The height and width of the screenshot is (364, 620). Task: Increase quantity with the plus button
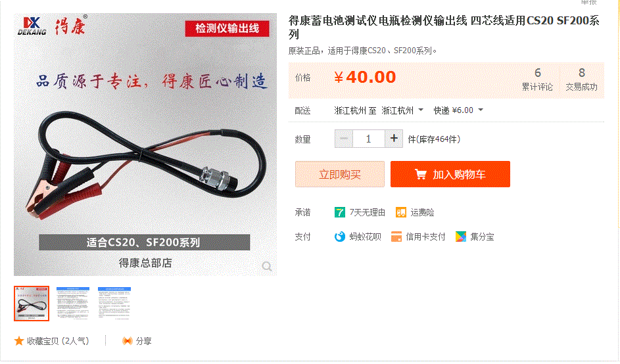click(394, 139)
